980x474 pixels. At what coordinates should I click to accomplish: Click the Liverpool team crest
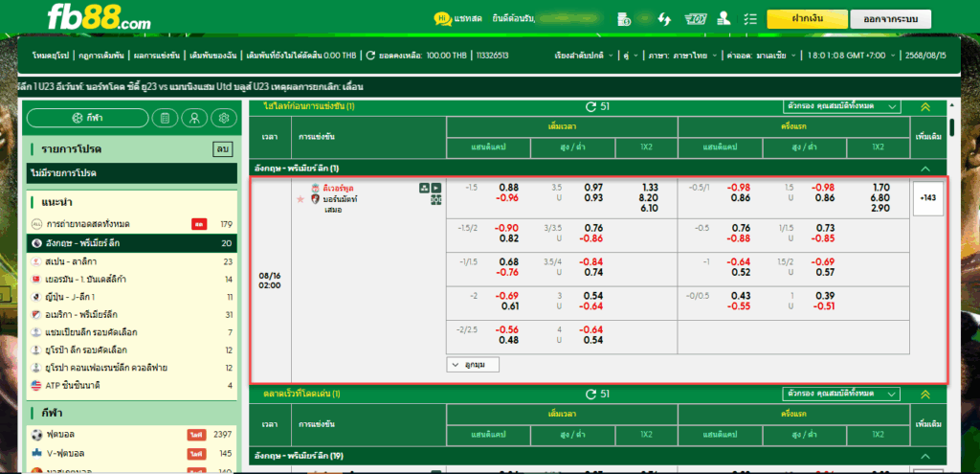pyautogui.click(x=315, y=188)
